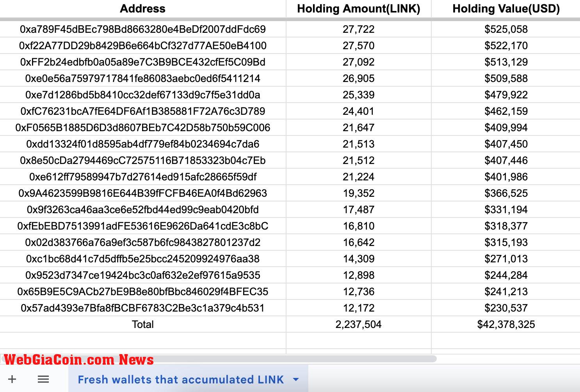Select address cell 0xe0e56a75979717841fe86083aebc0ed6f5411214
580x392 pixels.
pyautogui.click(x=143, y=78)
